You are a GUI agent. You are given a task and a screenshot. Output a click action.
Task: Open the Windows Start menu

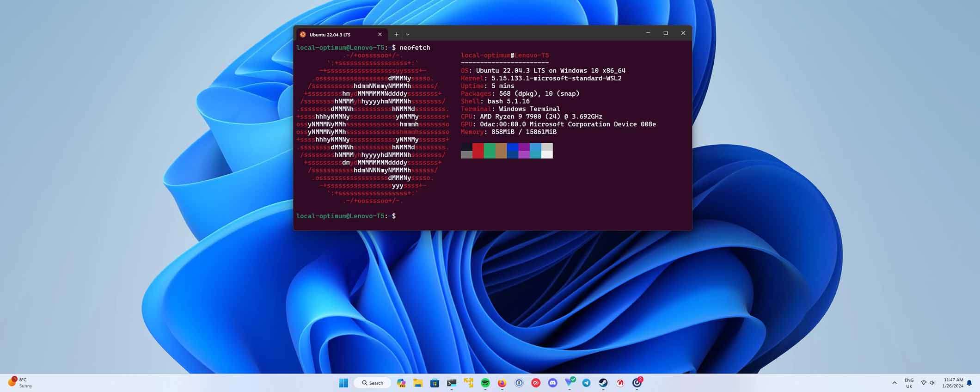pos(343,383)
